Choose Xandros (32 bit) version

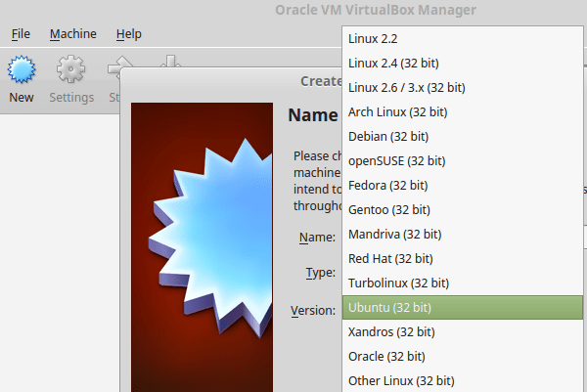click(x=463, y=332)
